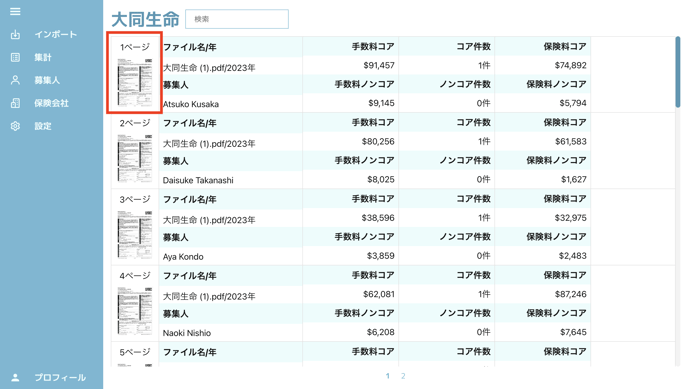The image size is (688, 389).
Task: Open the 集計 menu item
Action: (x=43, y=57)
